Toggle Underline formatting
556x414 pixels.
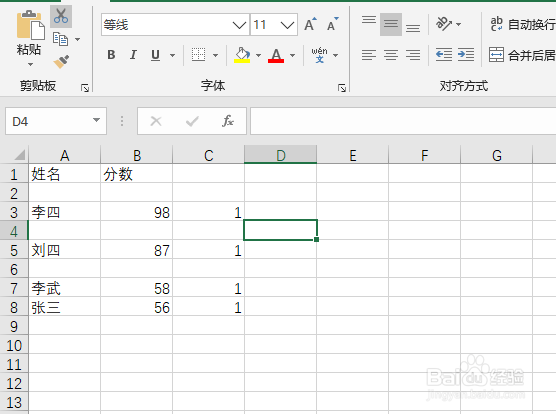point(155,55)
